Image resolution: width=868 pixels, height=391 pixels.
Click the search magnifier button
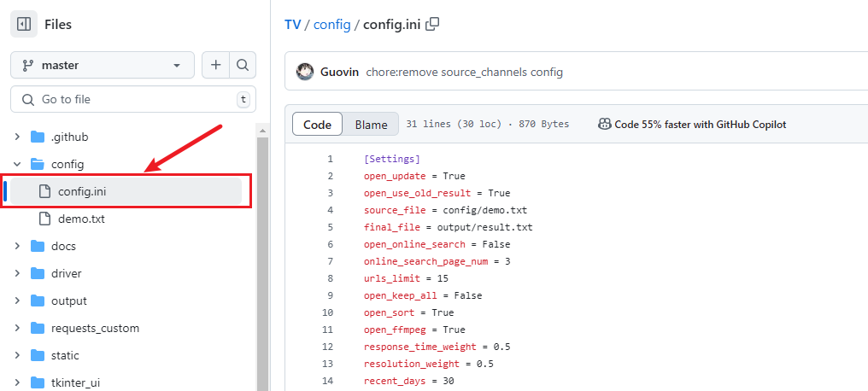pyautogui.click(x=243, y=65)
